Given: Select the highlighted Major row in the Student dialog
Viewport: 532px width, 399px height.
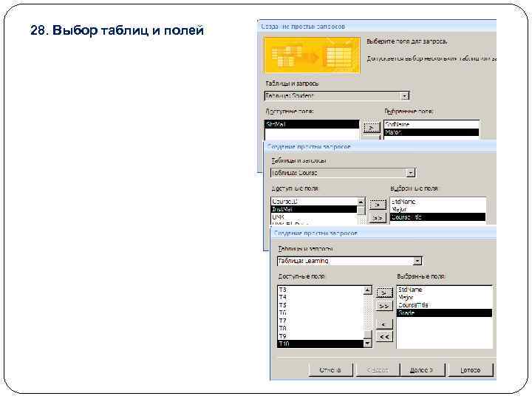Looking at the screenshot, I should click(x=432, y=132).
